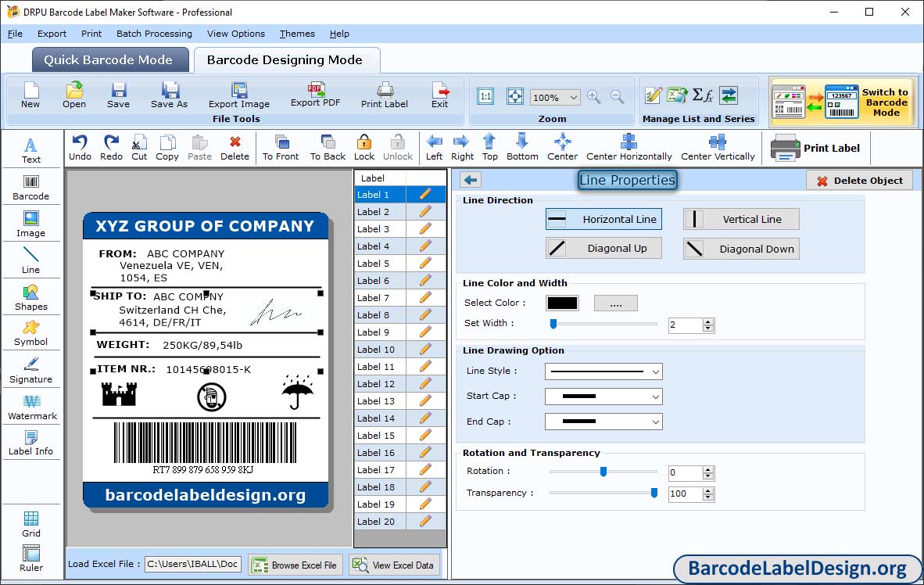Click the large Print Label button

(x=815, y=148)
